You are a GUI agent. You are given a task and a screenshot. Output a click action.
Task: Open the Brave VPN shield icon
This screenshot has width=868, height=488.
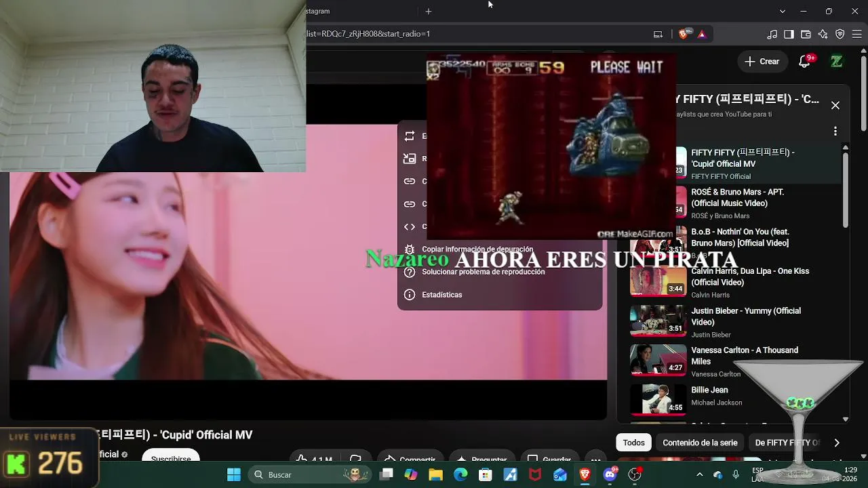click(840, 34)
